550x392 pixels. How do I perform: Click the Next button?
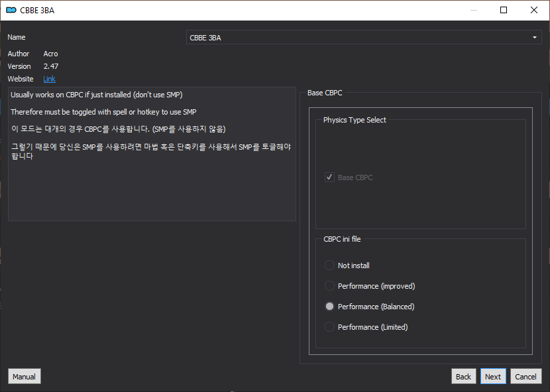(493, 376)
